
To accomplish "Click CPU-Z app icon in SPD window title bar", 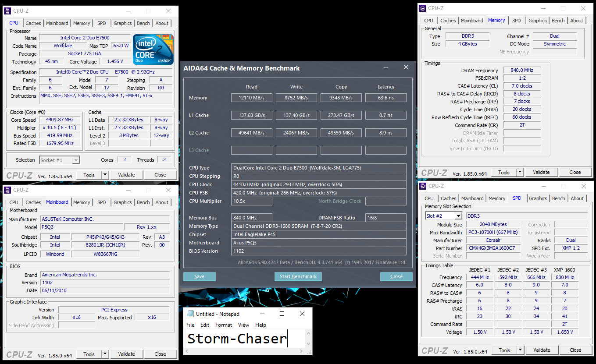I will [422, 186].
